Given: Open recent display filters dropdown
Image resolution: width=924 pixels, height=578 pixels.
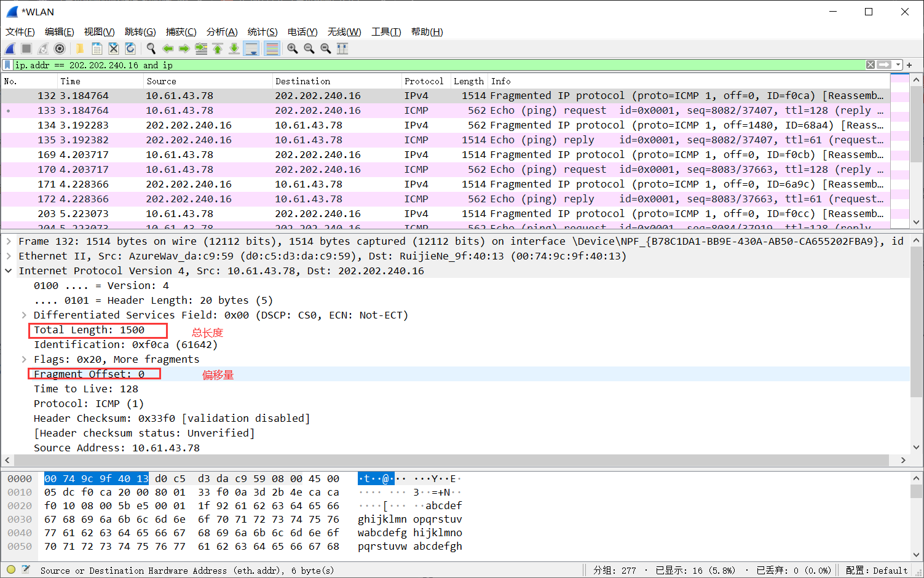Looking at the screenshot, I should pyautogui.click(x=898, y=65).
